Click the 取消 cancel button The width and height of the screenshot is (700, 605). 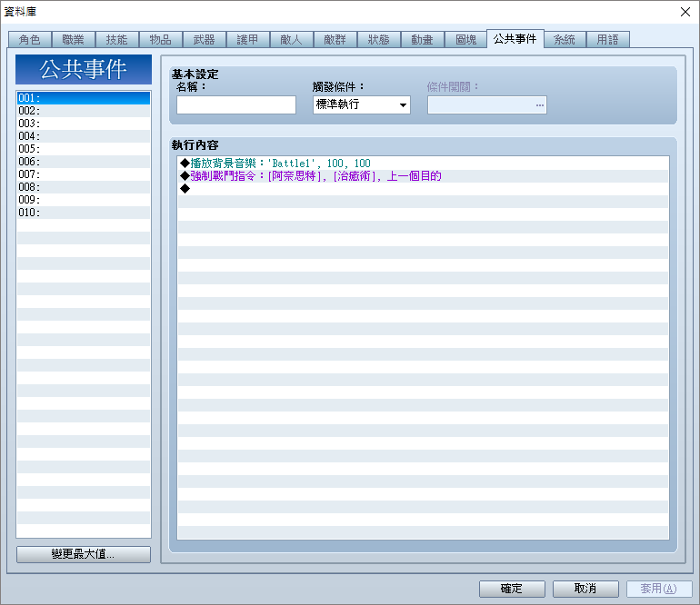[585, 589]
